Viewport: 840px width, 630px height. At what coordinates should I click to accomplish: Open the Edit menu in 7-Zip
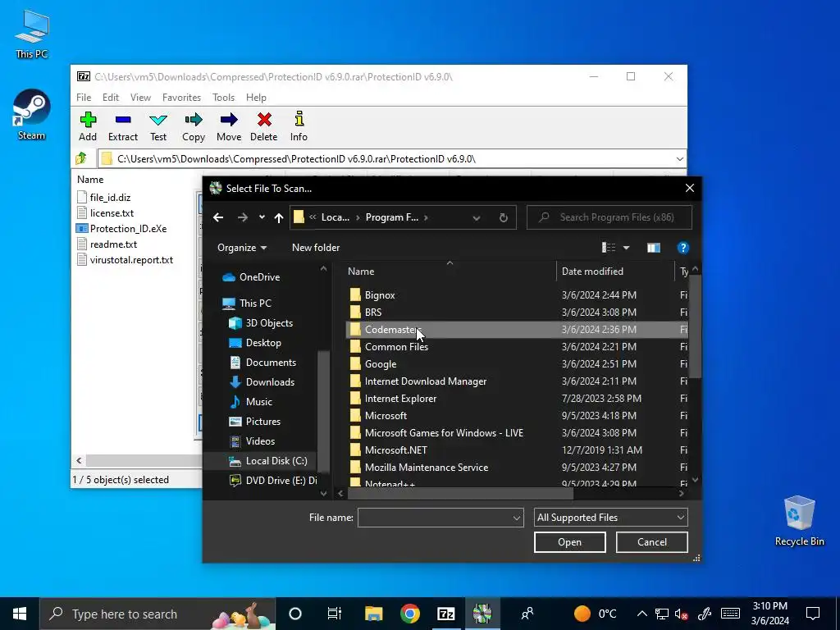point(111,98)
